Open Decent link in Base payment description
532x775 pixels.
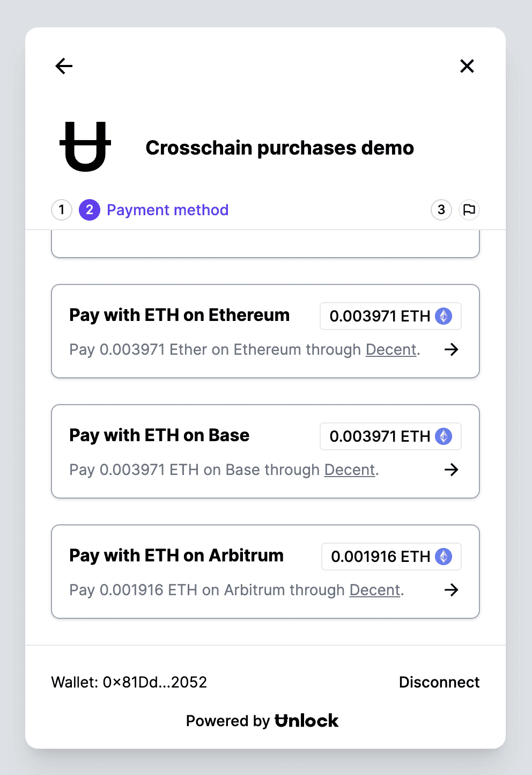coord(350,470)
